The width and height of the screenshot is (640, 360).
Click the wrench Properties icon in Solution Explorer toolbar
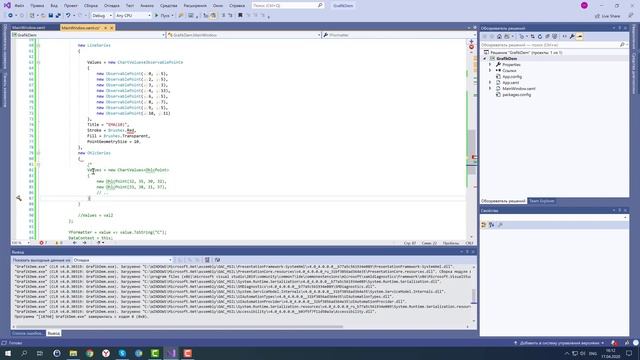coord(572,36)
